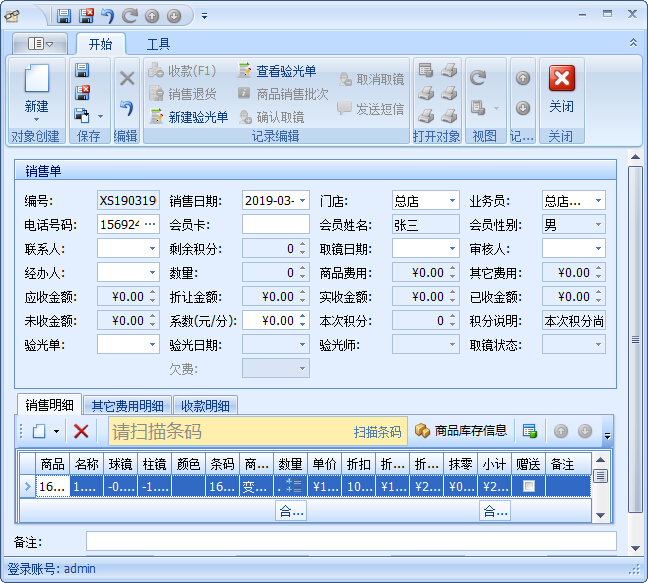The image size is (648, 583).
Task: Expand the 联系人 contact dropdown
Action: (152, 249)
